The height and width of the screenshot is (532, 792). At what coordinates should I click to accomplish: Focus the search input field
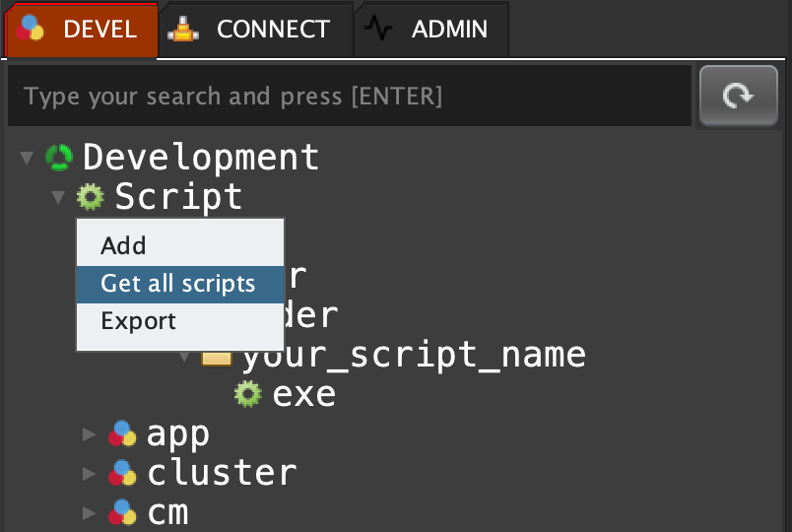tap(349, 96)
